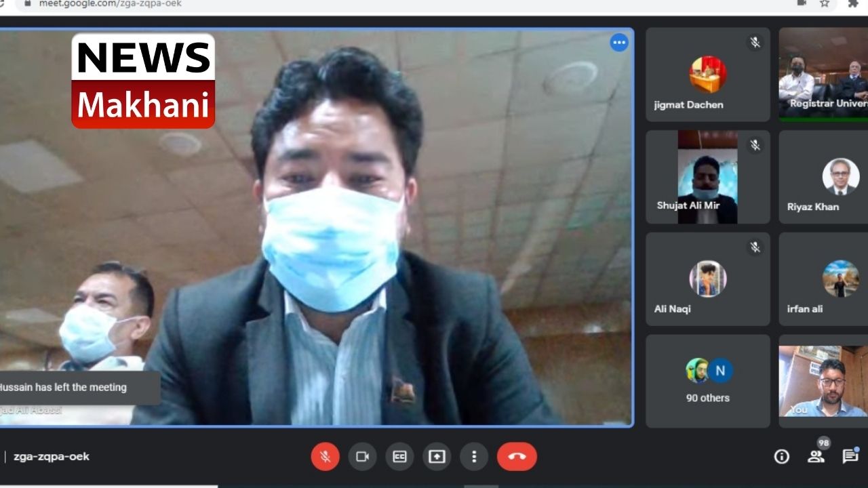This screenshot has width=868, height=488.
Task: Select the jigmat Dachen participant tile
Action: (x=707, y=75)
